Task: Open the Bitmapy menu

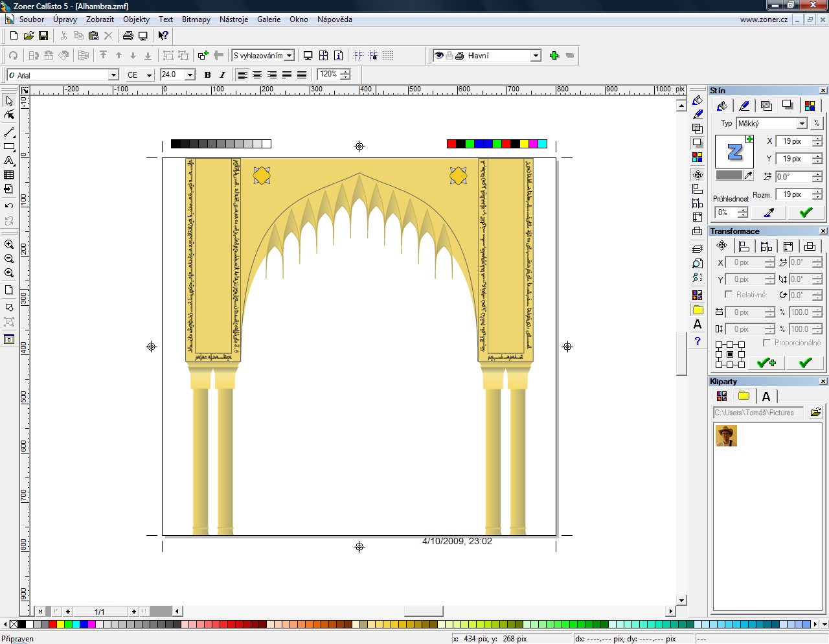Action: (x=196, y=19)
